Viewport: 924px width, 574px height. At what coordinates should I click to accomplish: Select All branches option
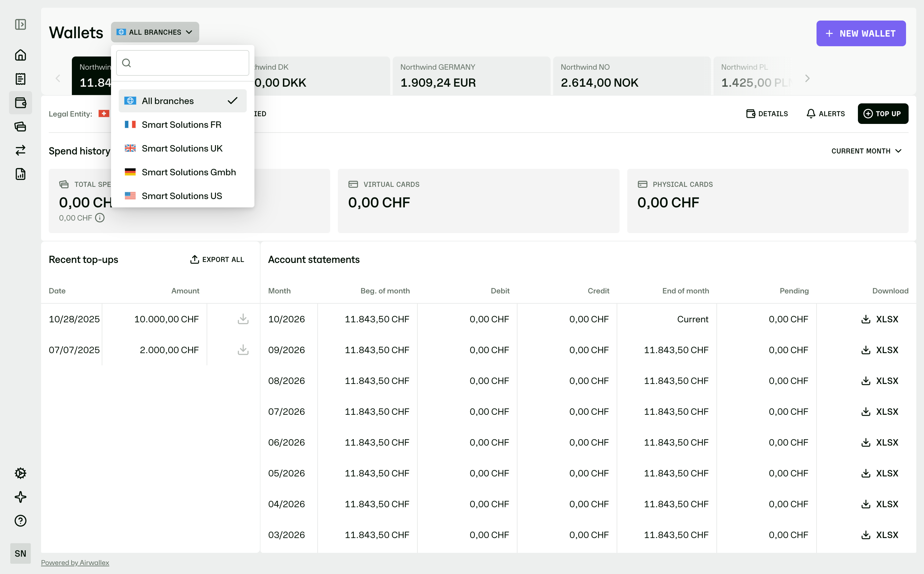183,100
